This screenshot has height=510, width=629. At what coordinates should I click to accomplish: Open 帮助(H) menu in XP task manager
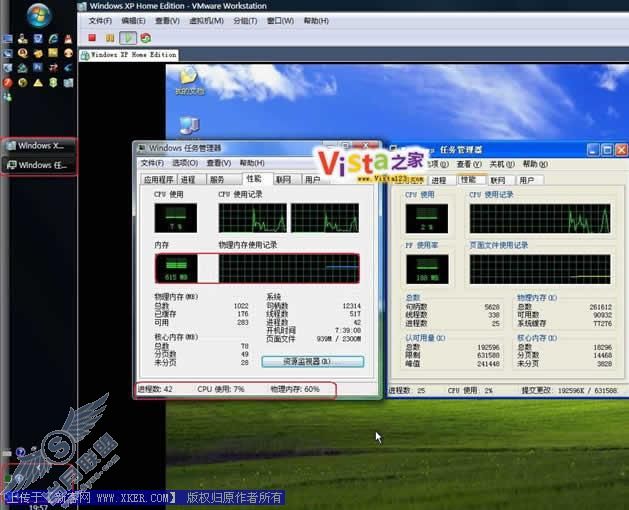[x=535, y=164]
